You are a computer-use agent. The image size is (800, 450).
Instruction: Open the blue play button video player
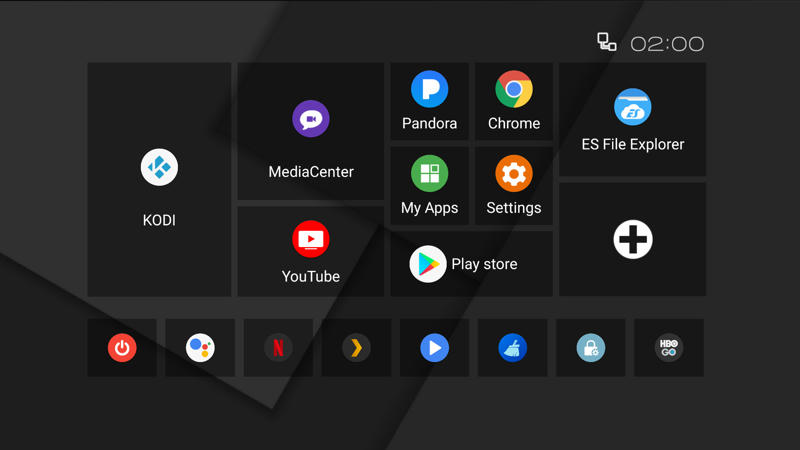point(434,348)
